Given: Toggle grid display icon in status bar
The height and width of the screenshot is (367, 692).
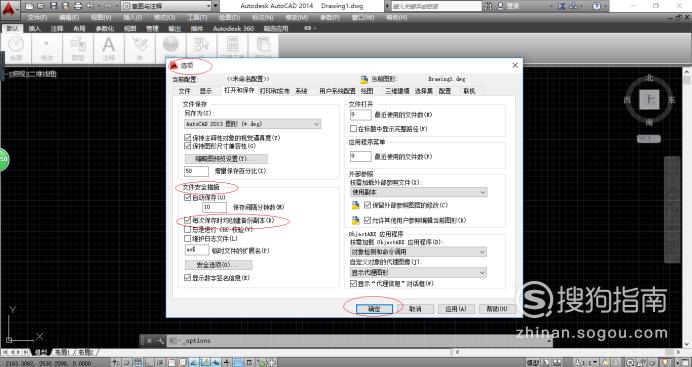Looking at the screenshot, I should pos(138,363).
